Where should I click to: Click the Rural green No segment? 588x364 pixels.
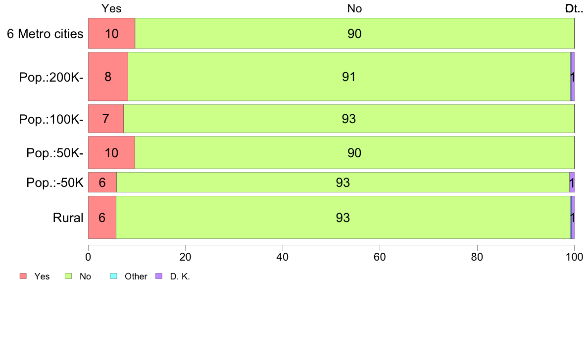343,217
